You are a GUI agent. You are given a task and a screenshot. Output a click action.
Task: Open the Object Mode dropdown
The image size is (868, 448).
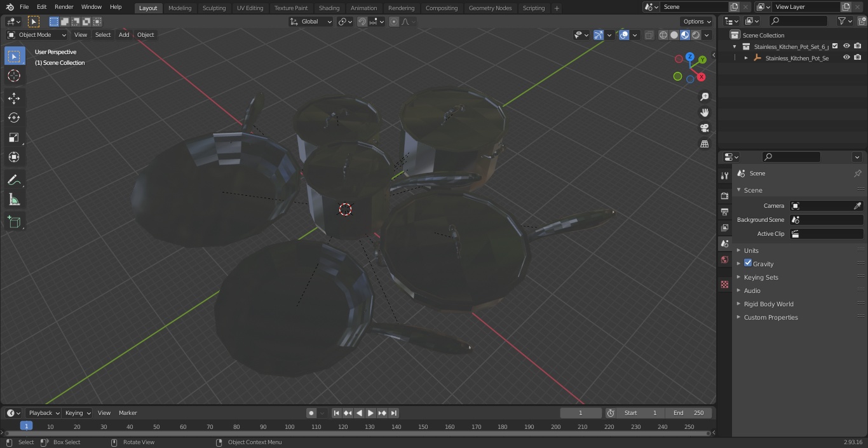(x=37, y=35)
